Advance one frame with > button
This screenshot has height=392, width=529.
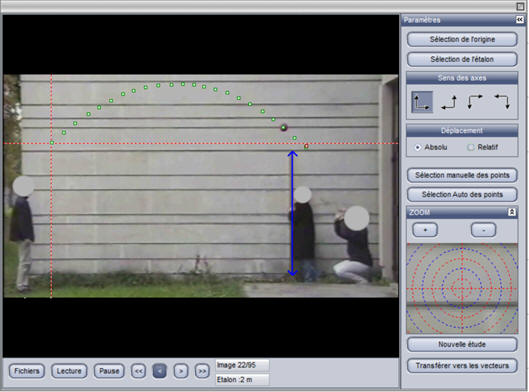[181, 371]
